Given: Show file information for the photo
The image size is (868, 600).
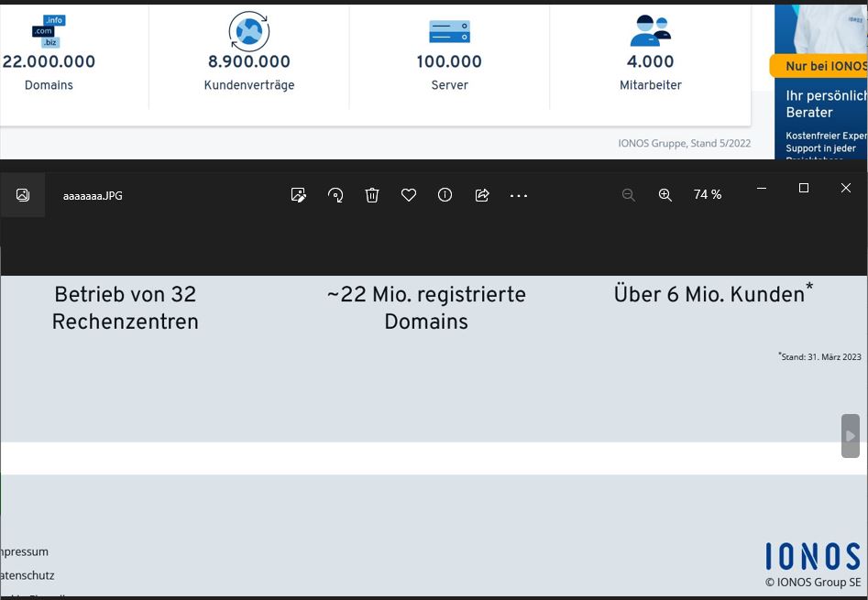Looking at the screenshot, I should tap(445, 195).
